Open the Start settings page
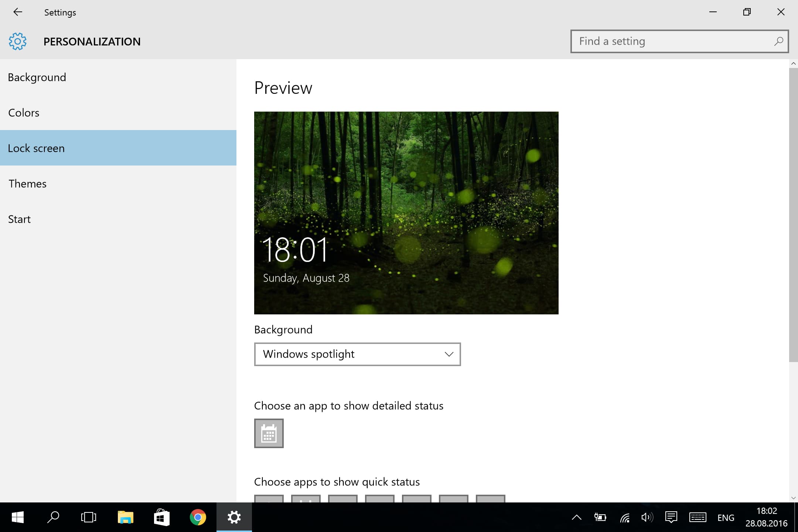Viewport: 798px width, 532px height. pyautogui.click(x=118, y=219)
